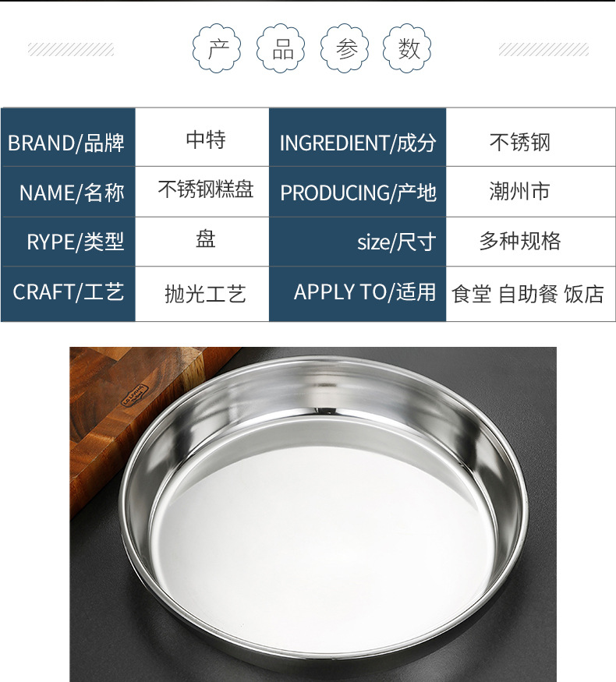Select the 中特 brand value cell
This screenshot has width=616, height=682.
(202, 137)
